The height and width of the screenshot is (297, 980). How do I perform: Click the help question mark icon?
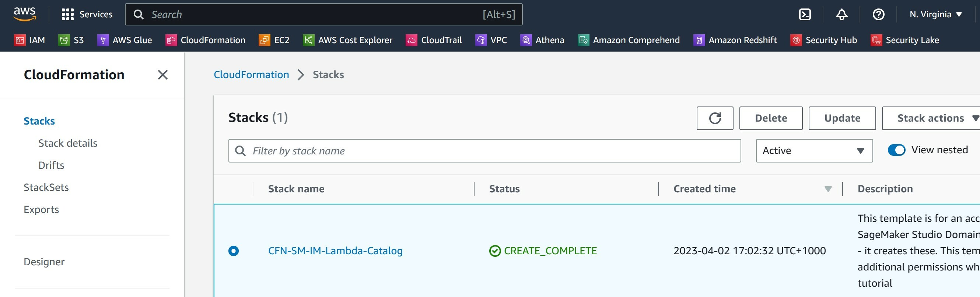(878, 14)
